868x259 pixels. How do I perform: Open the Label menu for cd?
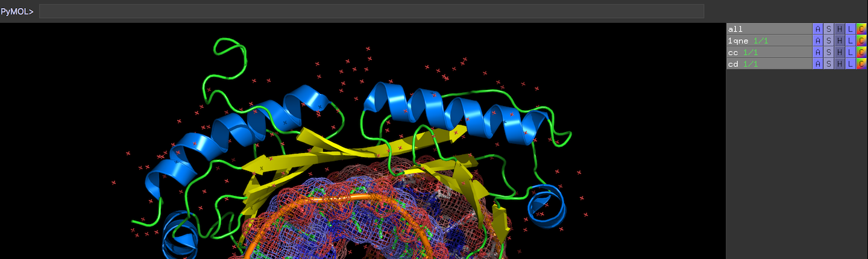pyautogui.click(x=851, y=63)
